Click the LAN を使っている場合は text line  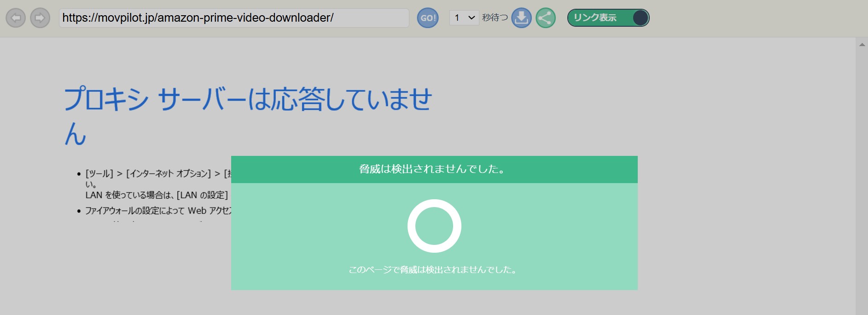157,195
